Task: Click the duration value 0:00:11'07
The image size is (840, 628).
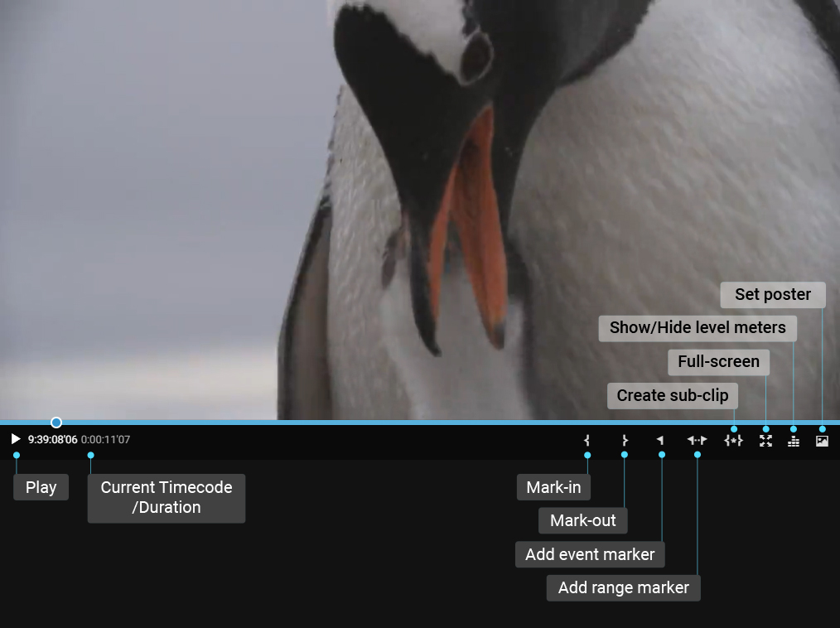Action: (105, 440)
